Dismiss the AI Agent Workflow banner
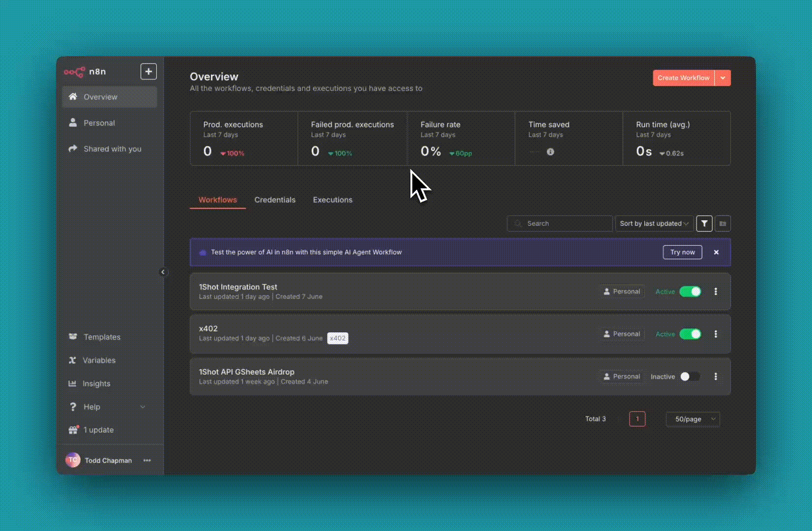812x531 pixels. coord(716,252)
